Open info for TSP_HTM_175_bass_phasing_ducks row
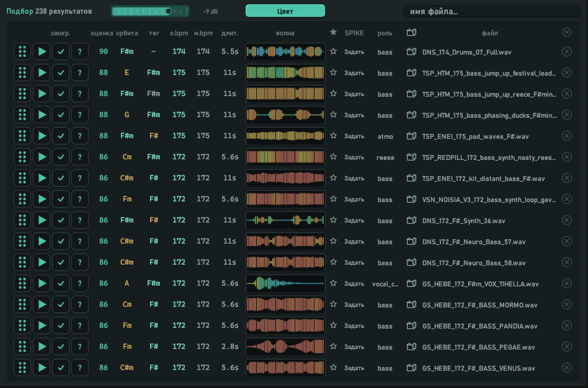The width and height of the screenshot is (588, 388). tap(80, 115)
